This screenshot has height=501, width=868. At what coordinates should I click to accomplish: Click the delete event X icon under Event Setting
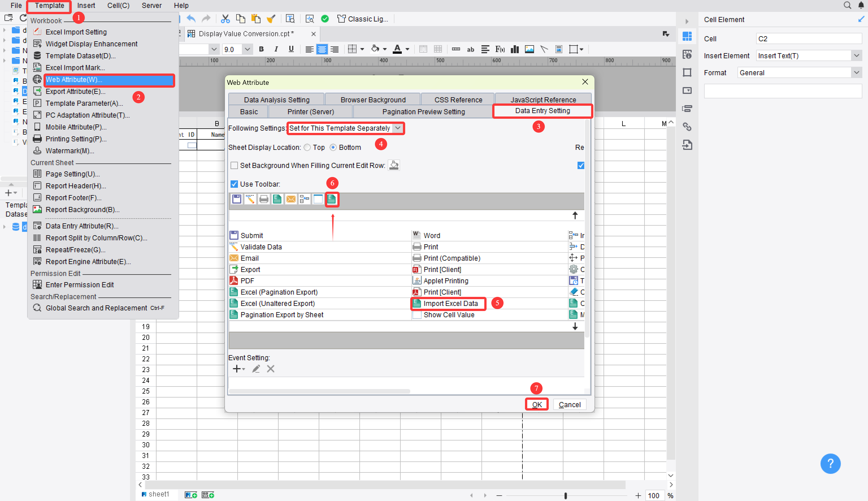pyautogui.click(x=270, y=369)
